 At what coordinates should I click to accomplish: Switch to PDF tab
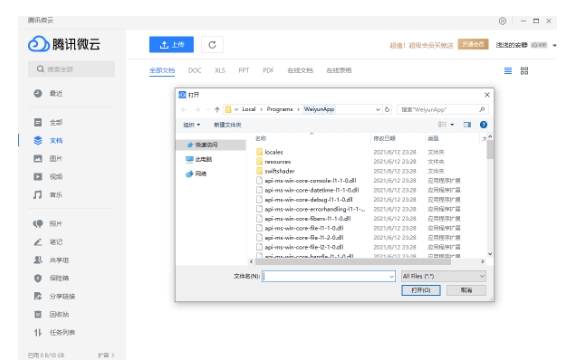(x=268, y=70)
